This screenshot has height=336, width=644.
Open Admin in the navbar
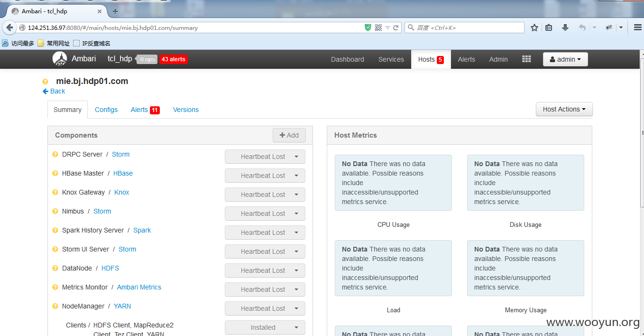[498, 59]
